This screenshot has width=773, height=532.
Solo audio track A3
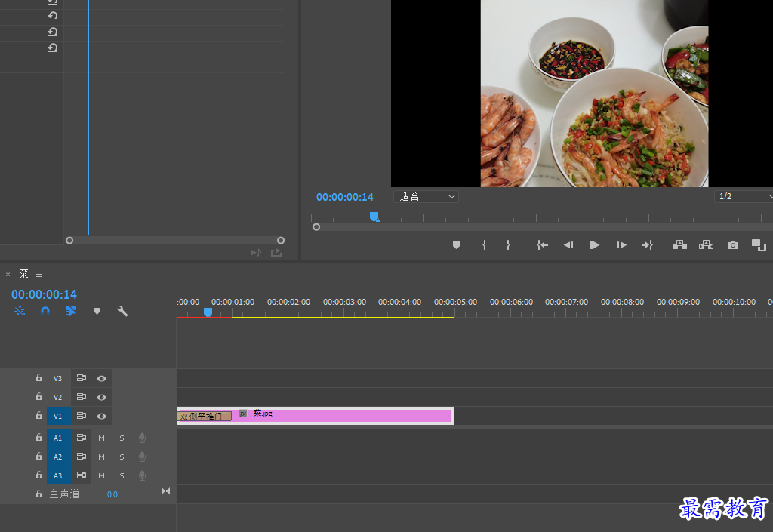(122, 475)
